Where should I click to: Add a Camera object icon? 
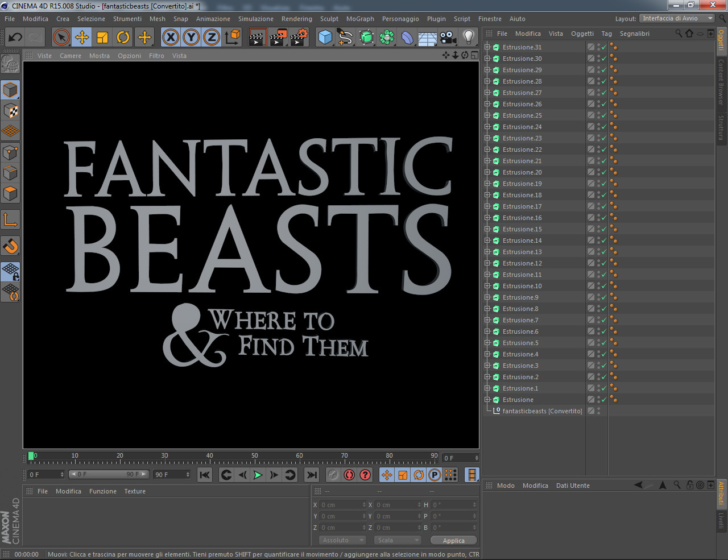[448, 38]
